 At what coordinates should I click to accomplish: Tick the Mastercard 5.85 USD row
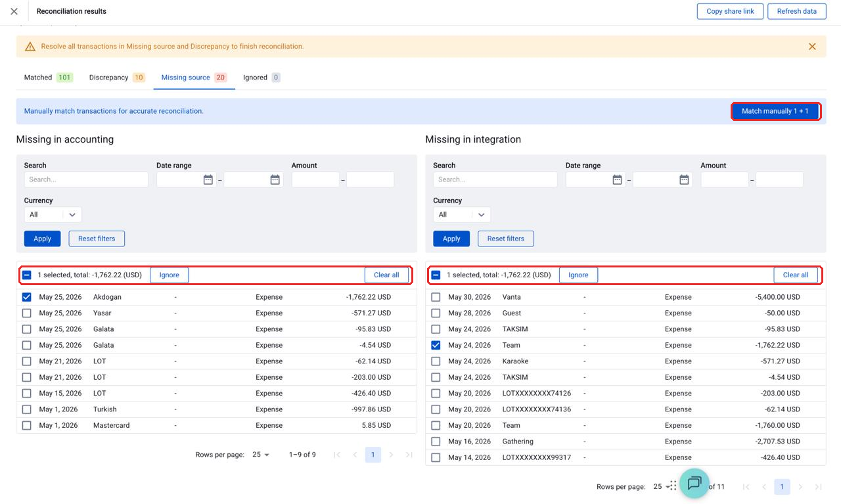[x=27, y=426]
